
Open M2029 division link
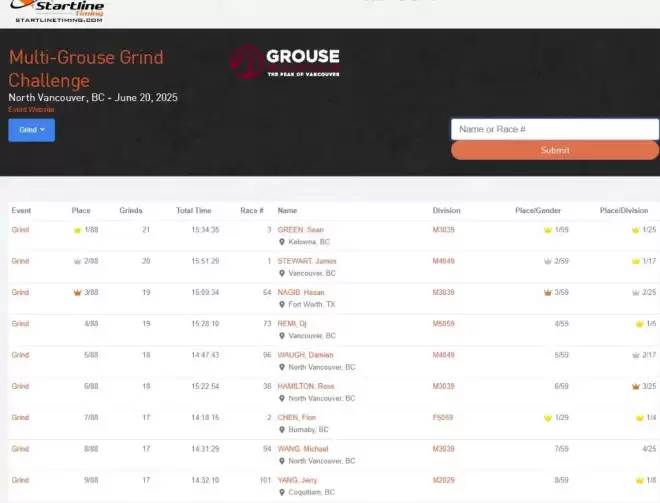click(444, 480)
